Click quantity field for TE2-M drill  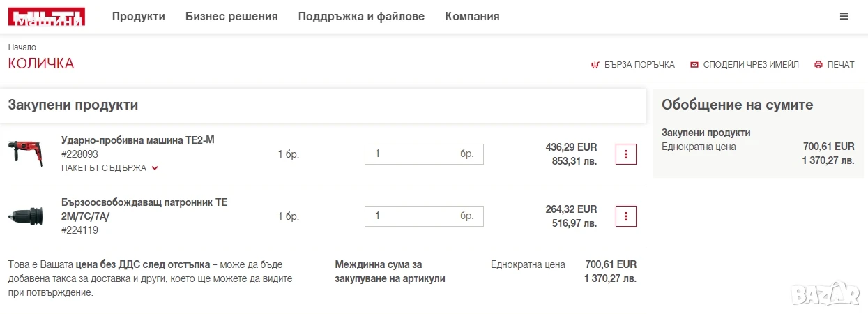point(424,154)
